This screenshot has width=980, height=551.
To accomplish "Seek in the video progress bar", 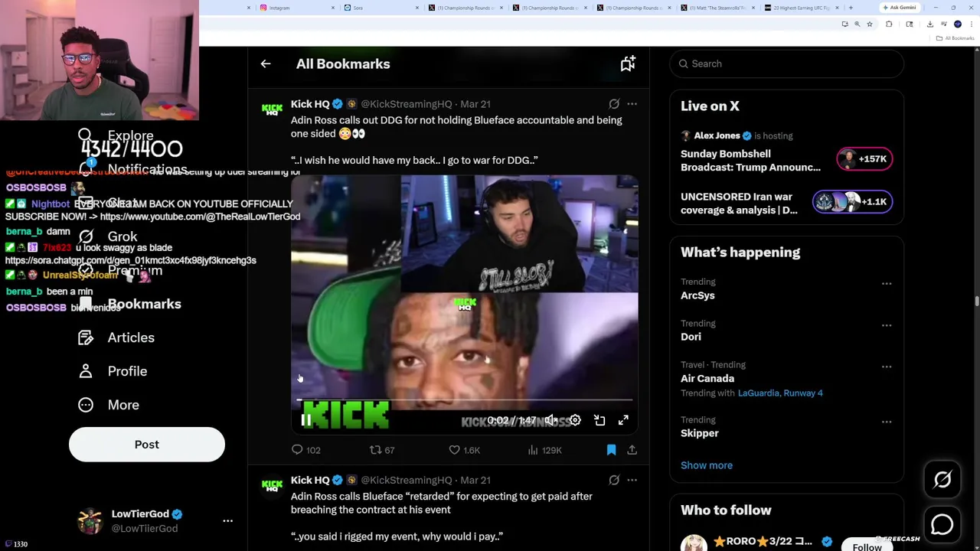I will coord(465,400).
